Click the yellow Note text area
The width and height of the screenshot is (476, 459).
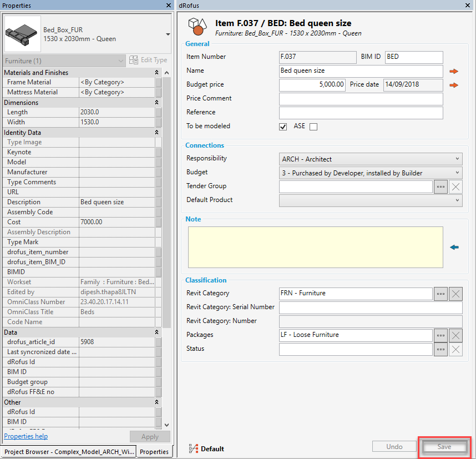click(315, 248)
